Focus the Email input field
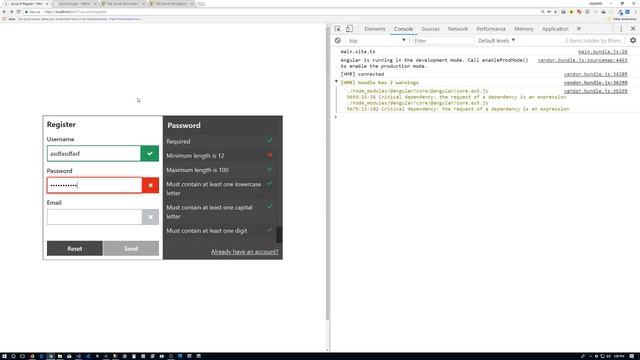640x360 pixels. tap(94, 217)
